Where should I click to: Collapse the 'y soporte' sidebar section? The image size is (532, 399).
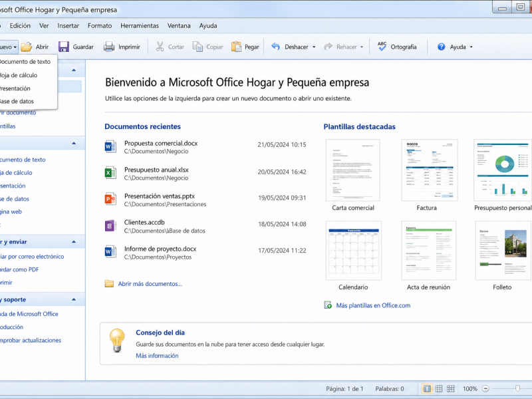(74, 300)
